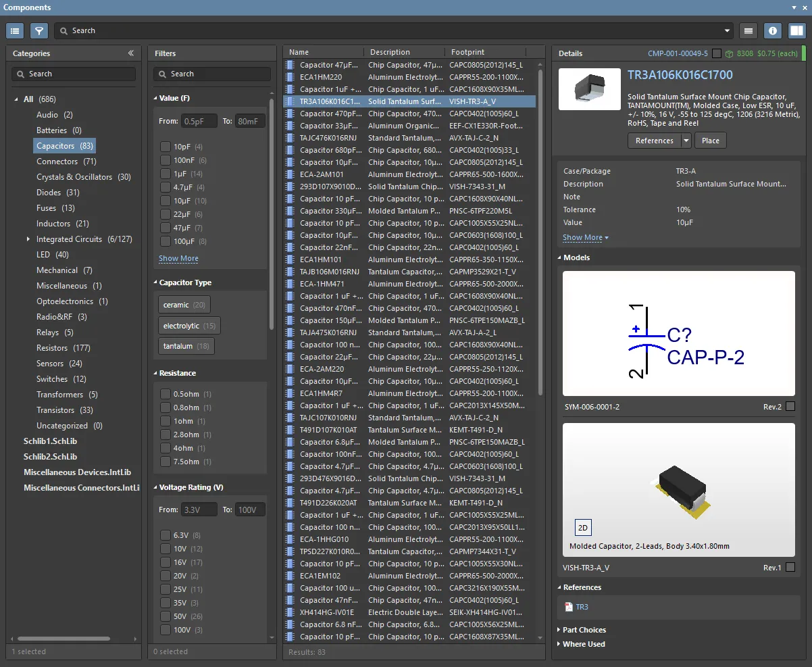This screenshot has width=812, height=667.
Task: Click Show More under Value filters
Action: [x=178, y=259]
